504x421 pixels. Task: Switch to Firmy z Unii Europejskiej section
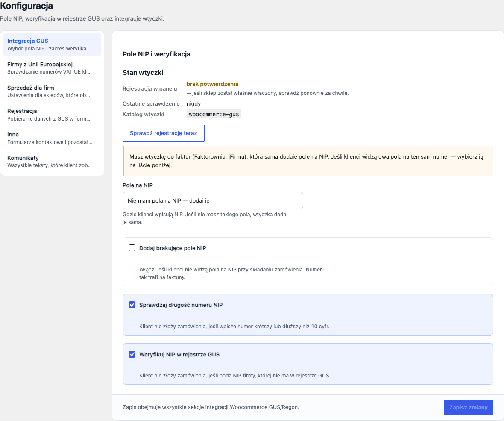point(52,68)
